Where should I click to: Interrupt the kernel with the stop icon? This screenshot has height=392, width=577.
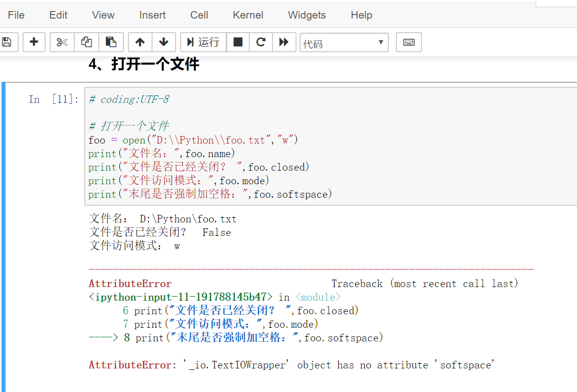pos(237,42)
